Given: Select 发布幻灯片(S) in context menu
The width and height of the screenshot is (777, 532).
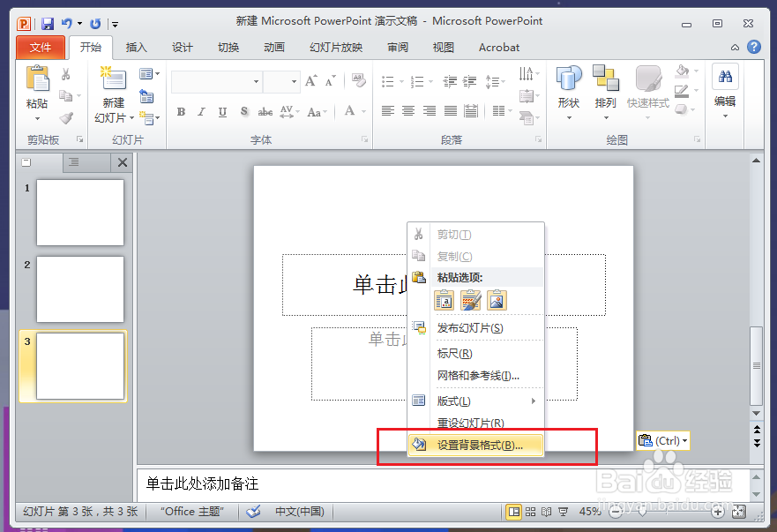Looking at the screenshot, I should click(x=475, y=327).
